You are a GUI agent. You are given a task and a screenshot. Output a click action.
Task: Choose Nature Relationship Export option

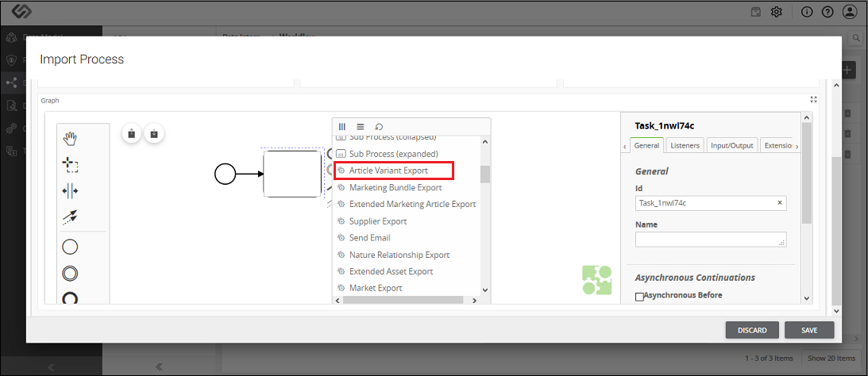394,255
